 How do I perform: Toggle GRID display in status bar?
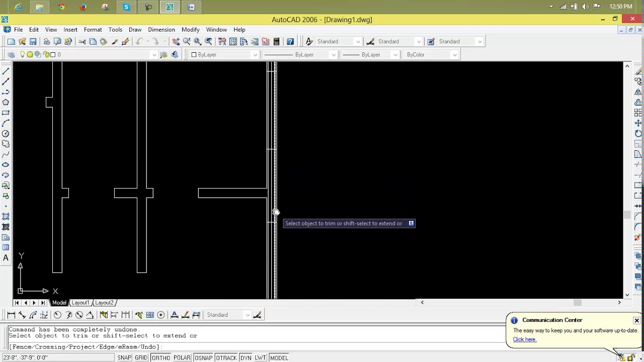[x=141, y=358]
